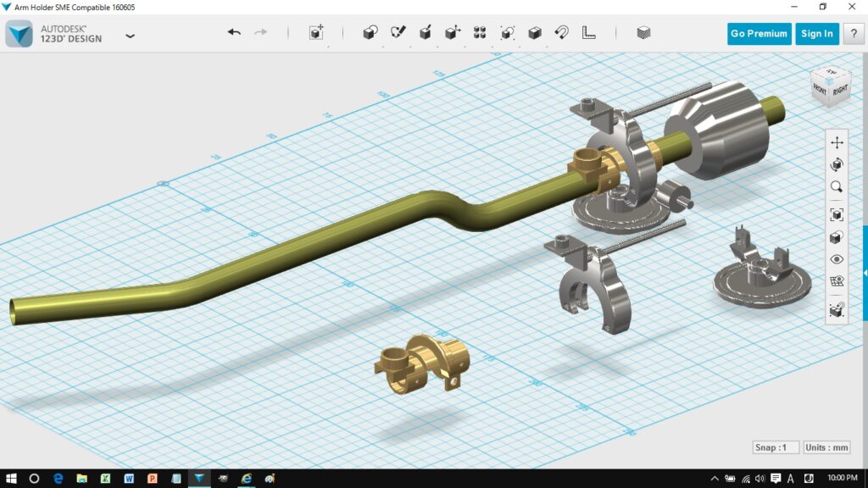The height and width of the screenshot is (488, 868).
Task: Change the Snap : 1 setting
Action: point(776,447)
